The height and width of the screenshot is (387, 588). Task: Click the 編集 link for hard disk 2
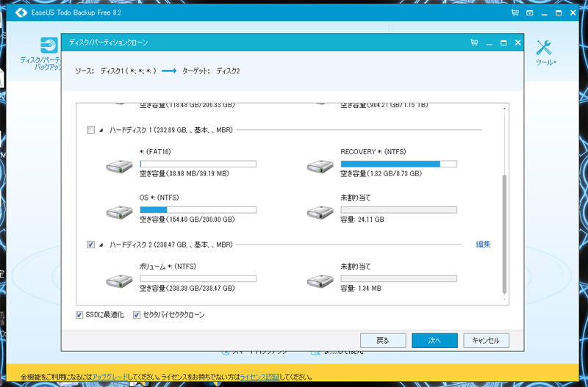click(483, 245)
